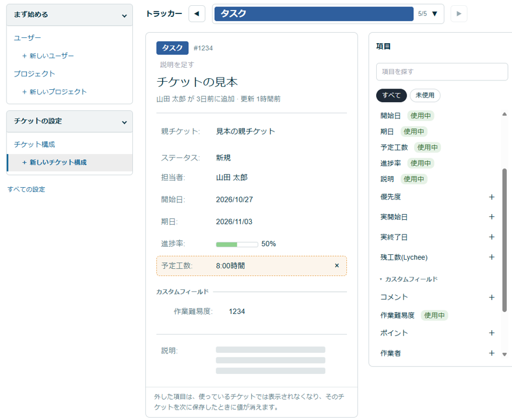Focus the 項目を探す search field
Screen dimensions: 512x420
[x=442, y=72]
